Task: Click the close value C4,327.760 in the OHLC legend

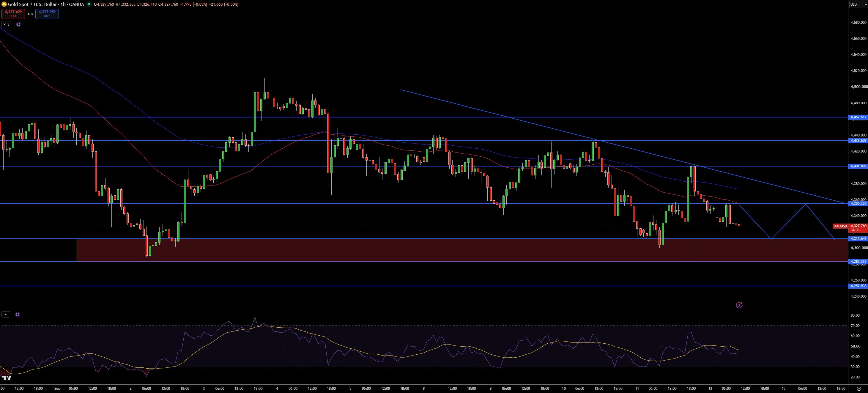Action: [x=168, y=4]
